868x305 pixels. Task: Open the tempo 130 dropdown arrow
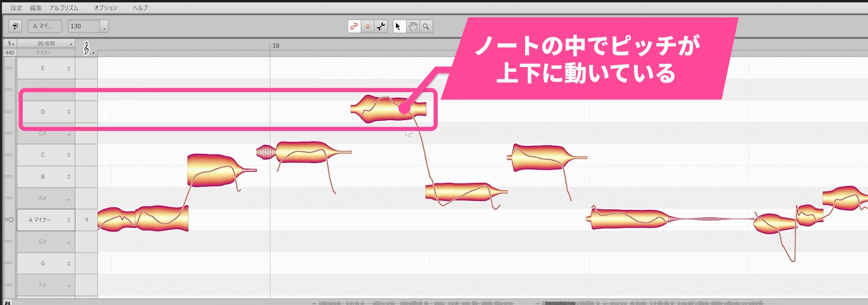click(104, 27)
